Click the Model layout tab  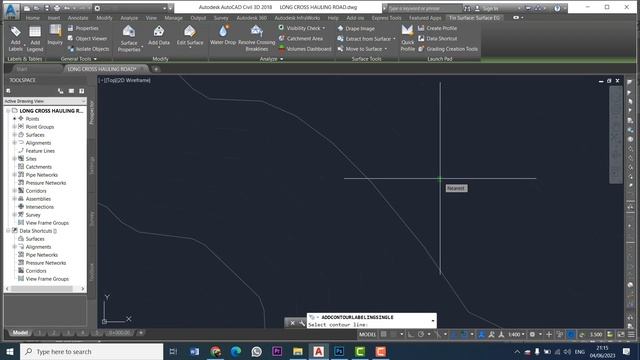click(x=20, y=333)
